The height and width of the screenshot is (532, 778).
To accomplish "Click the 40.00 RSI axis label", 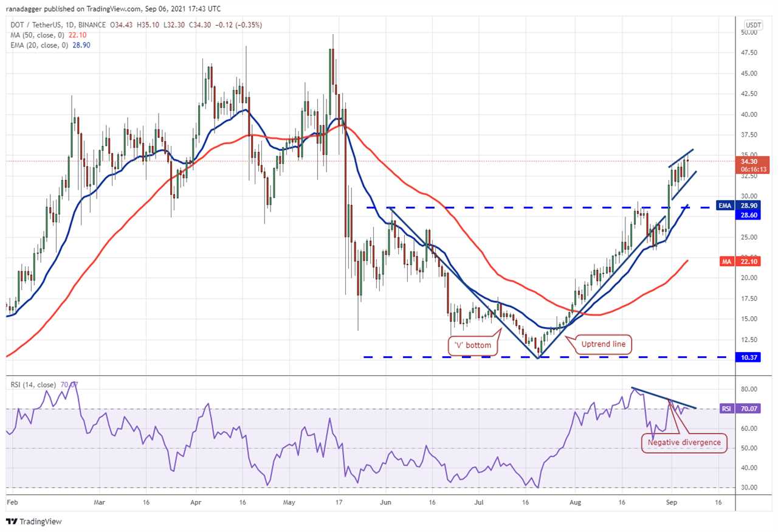I will coord(749,468).
